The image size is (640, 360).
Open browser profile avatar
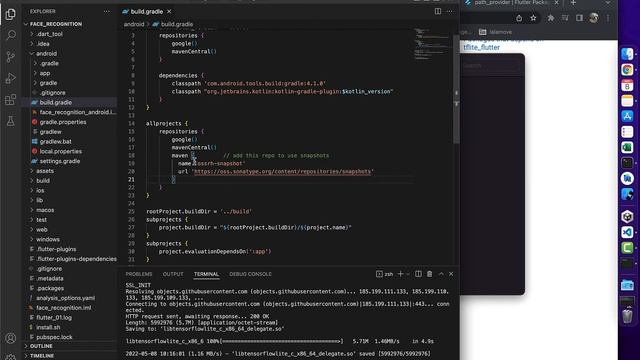593,18
